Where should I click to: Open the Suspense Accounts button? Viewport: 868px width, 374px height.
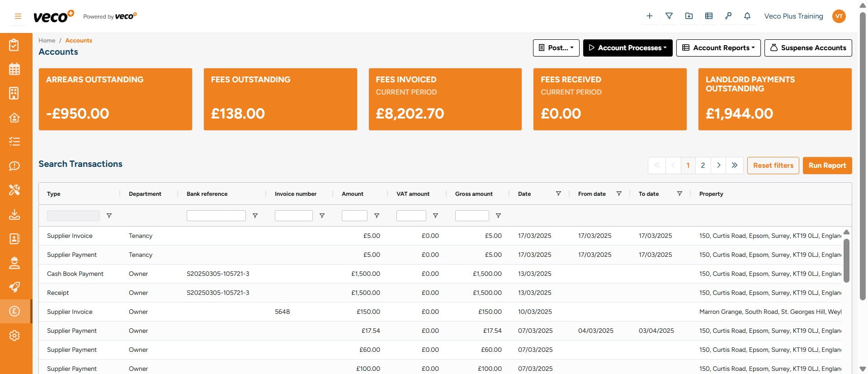pyautogui.click(x=808, y=48)
